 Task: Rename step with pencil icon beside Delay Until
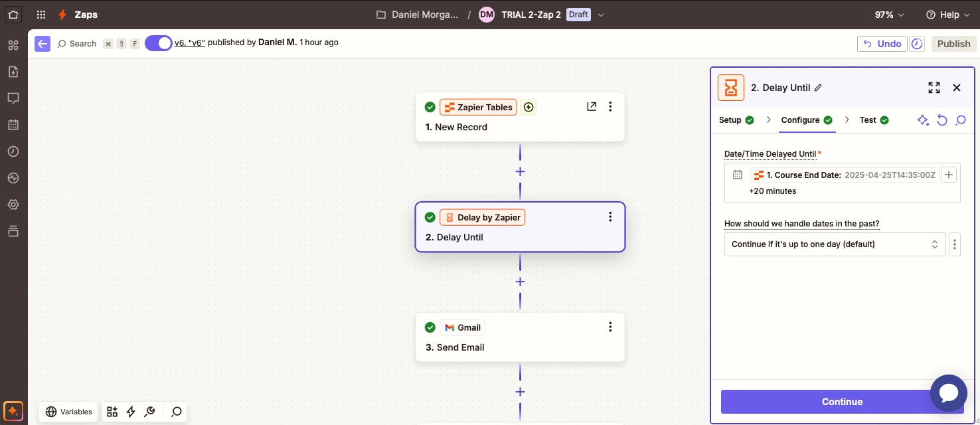click(818, 88)
